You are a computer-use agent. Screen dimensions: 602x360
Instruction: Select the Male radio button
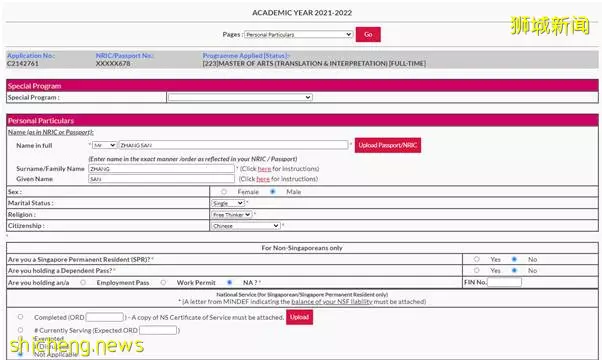point(273,192)
